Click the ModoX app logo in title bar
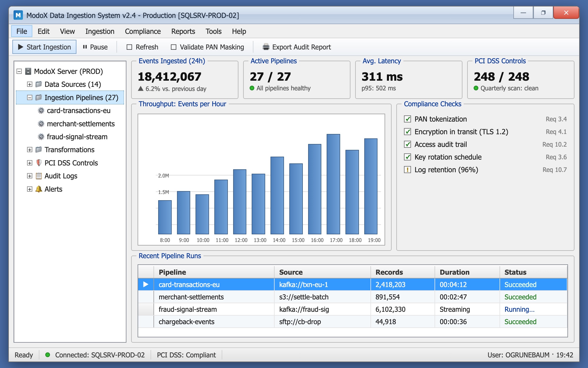This screenshot has height=368, width=588. [x=18, y=15]
